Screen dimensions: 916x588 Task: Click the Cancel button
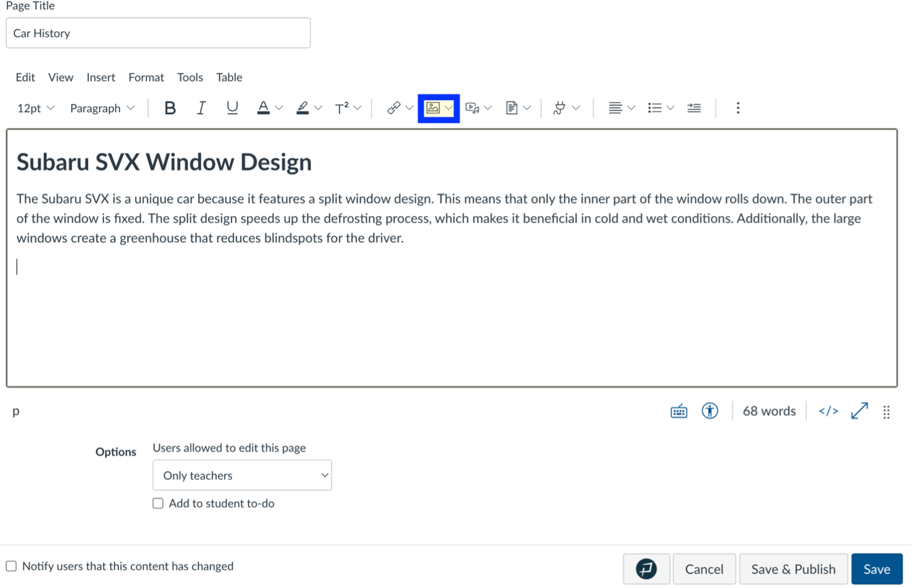[704, 569]
